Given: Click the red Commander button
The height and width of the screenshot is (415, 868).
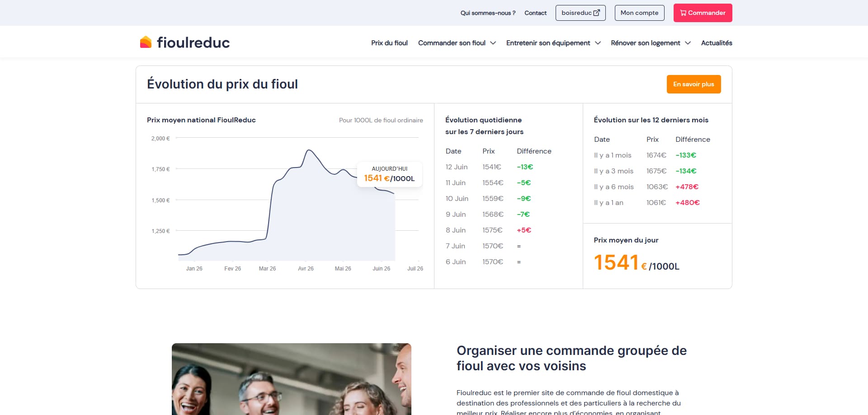Looking at the screenshot, I should click(703, 13).
